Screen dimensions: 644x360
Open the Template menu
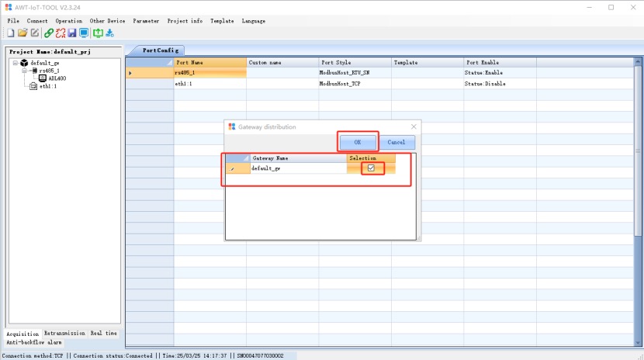[222, 21]
